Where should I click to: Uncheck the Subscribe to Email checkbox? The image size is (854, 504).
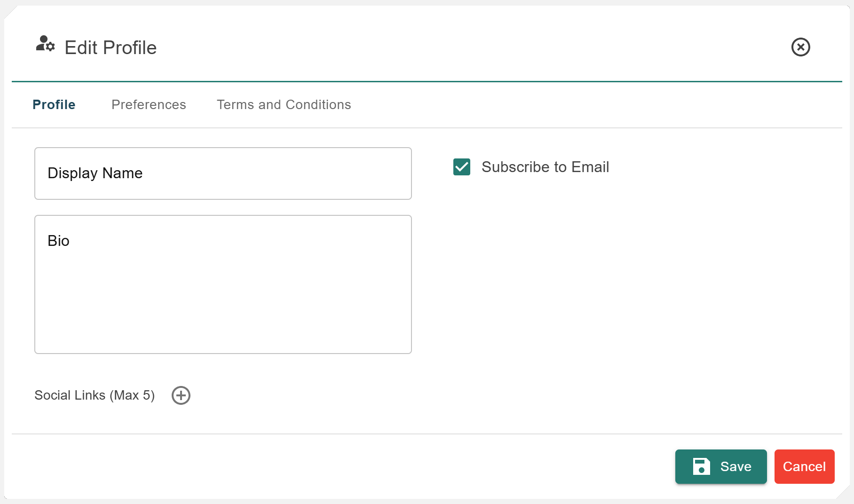pyautogui.click(x=462, y=167)
